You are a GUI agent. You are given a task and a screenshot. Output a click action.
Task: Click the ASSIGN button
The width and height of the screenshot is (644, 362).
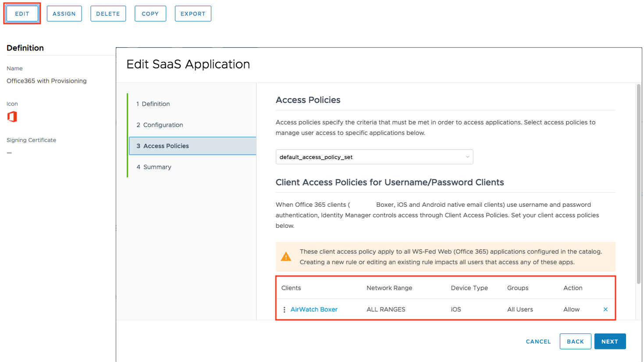click(64, 14)
